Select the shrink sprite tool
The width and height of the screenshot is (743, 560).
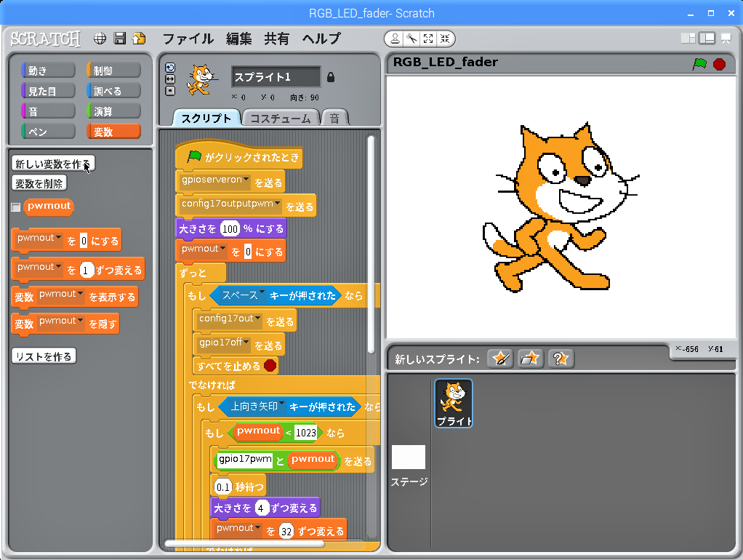point(445,39)
